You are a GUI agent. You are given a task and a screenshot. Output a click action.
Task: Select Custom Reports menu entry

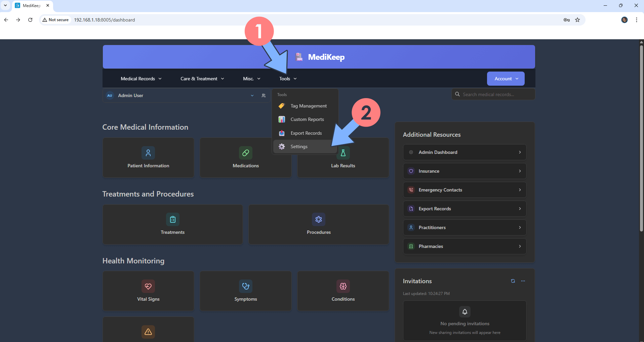coord(307,120)
